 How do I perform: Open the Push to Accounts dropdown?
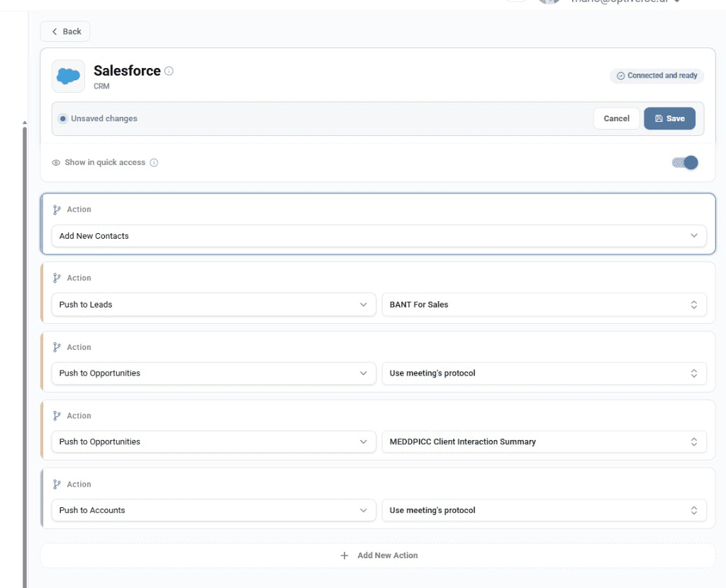(x=213, y=510)
